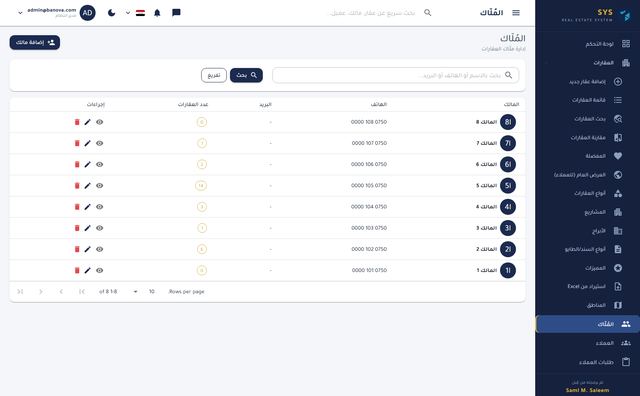Click property count badge of owner 5
640x396 pixels.
pos(201,186)
